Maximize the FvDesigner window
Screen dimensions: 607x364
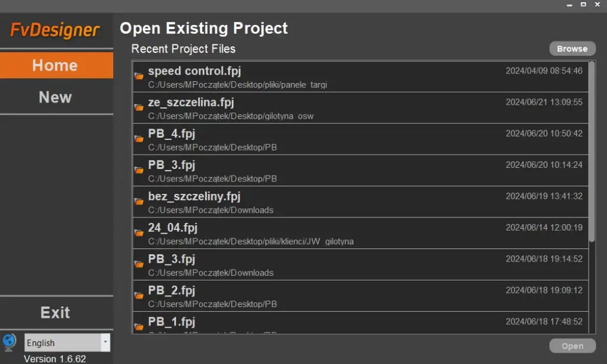pyautogui.click(x=583, y=5)
